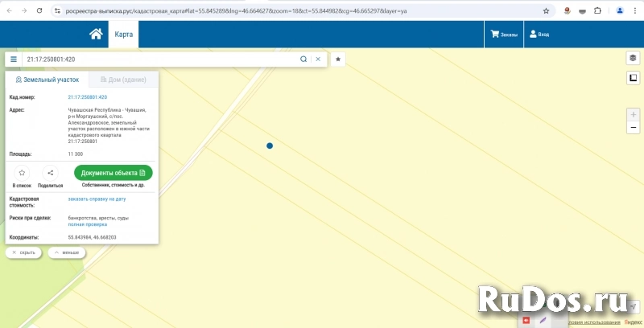This screenshot has height=328, width=644.
Task: Click the Вход login button
Action: [538, 35]
